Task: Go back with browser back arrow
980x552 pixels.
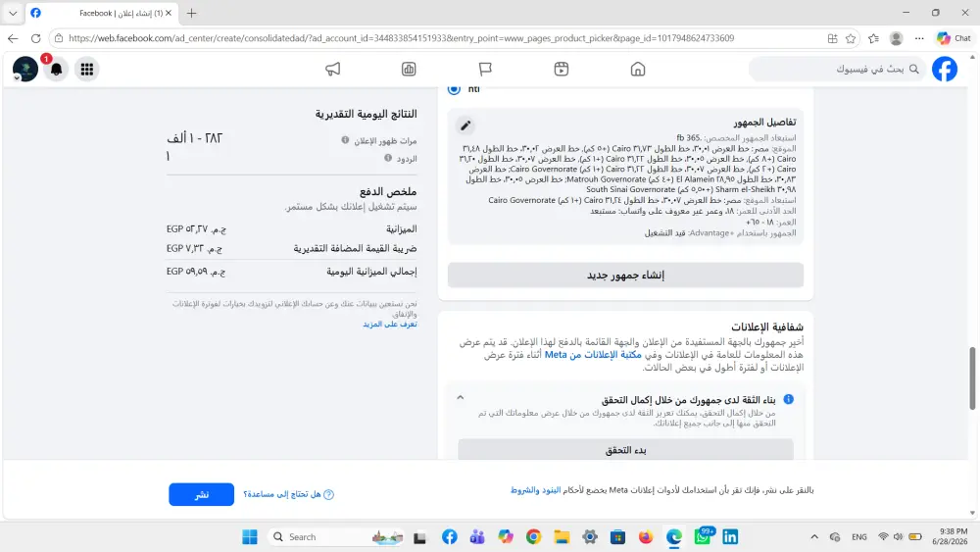Action: [x=13, y=38]
